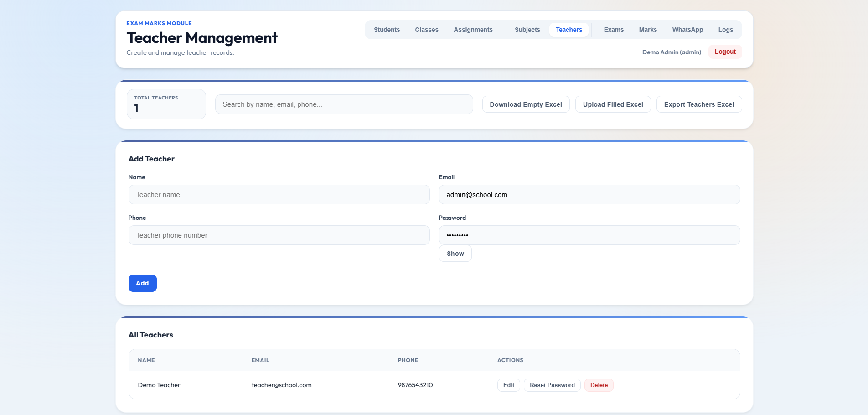Click the Total Teachers count card

(x=166, y=104)
